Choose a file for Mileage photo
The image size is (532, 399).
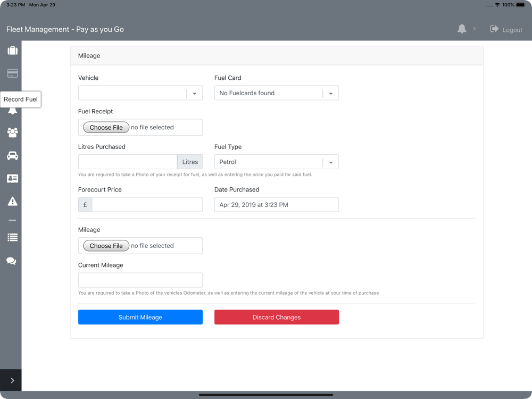[x=106, y=246]
